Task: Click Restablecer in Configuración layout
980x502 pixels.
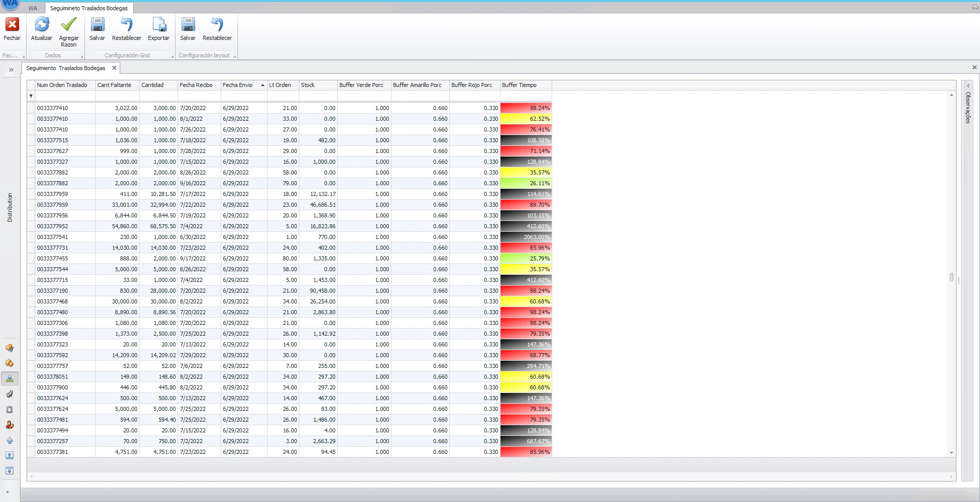Action: (216, 24)
